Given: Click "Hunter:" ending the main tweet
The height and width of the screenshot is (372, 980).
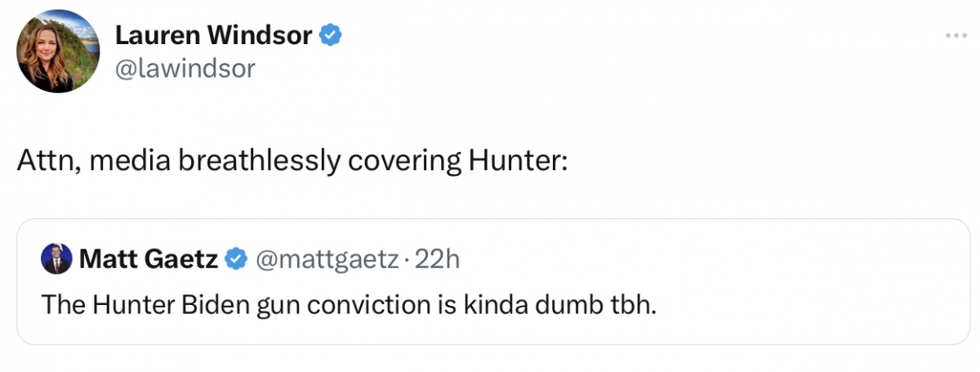Looking at the screenshot, I should coord(516,161).
